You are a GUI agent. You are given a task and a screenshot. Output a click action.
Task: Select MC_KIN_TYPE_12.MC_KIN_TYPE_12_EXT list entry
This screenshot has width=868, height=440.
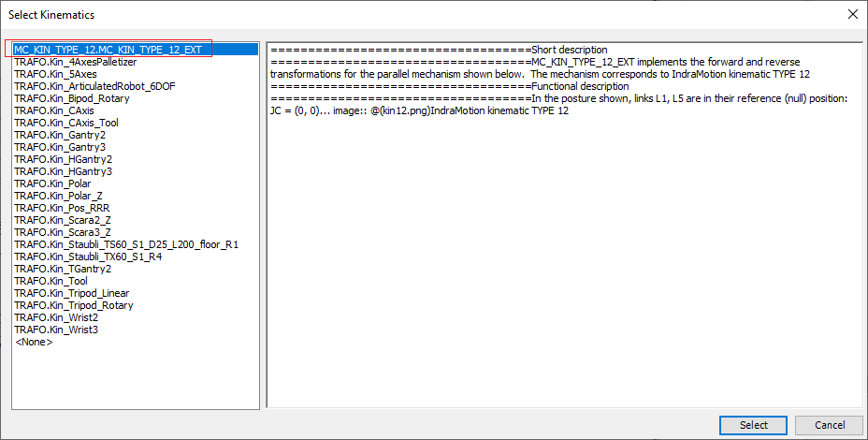pos(108,50)
